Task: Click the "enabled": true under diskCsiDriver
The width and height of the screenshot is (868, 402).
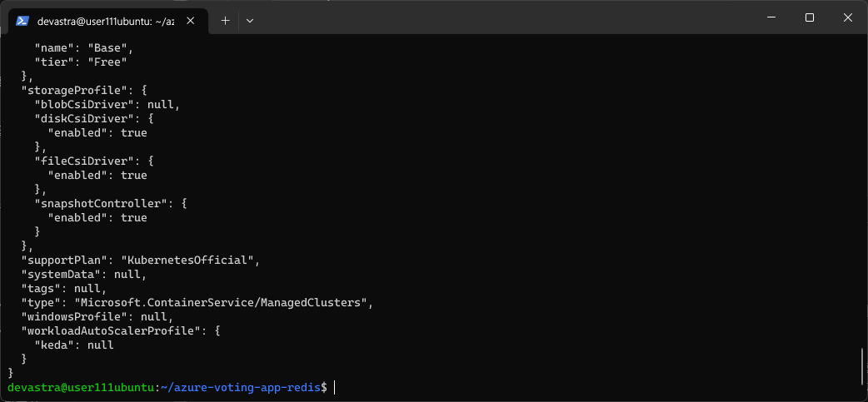Action: point(97,132)
